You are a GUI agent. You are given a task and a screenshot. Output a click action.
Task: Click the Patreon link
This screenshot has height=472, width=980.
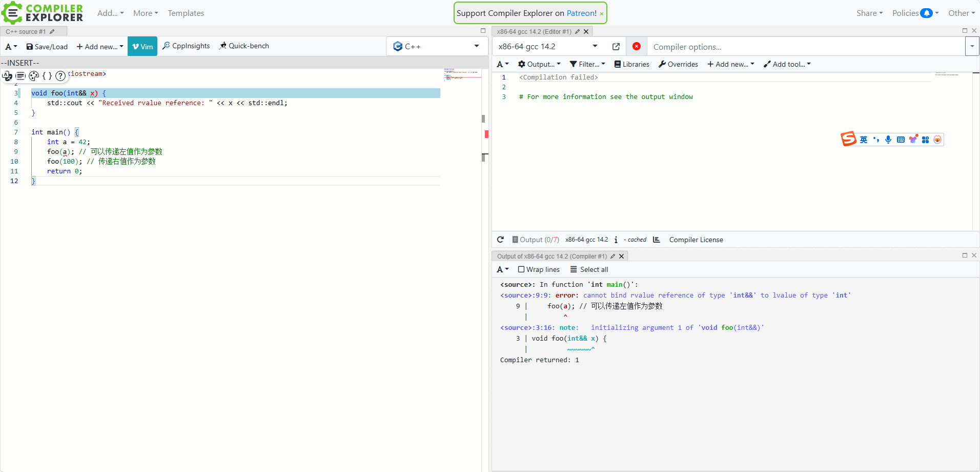coord(581,13)
